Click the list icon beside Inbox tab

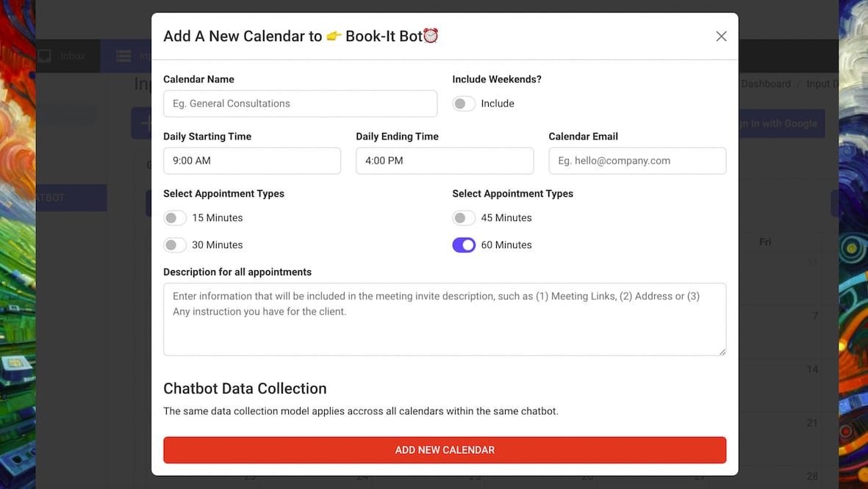pyautogui.click(x=123, y=56)
